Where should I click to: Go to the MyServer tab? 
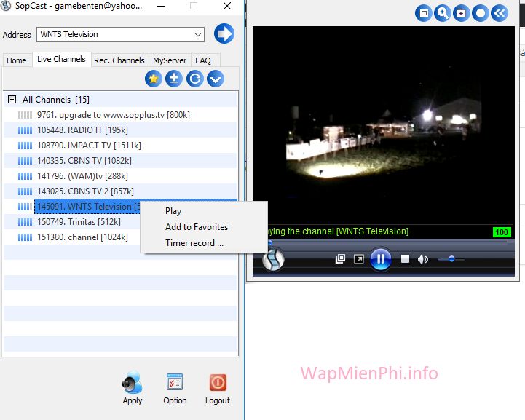(x=170, y=60)
